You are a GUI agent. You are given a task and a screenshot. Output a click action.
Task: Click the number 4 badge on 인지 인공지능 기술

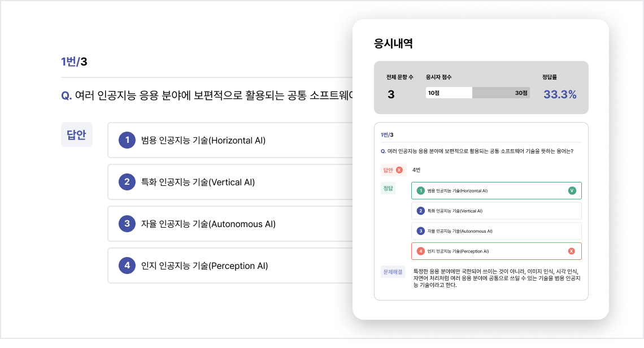pos(127,266)
